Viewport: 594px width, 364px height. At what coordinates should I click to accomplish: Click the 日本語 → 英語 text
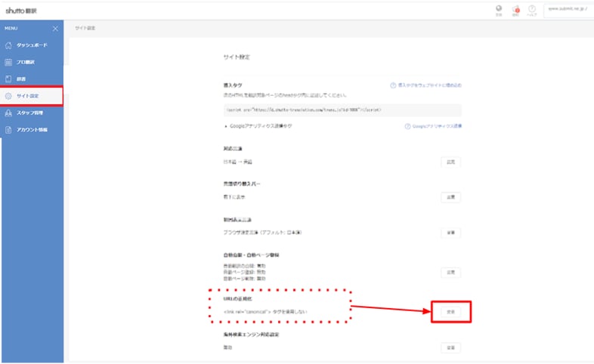pos(237,162)
